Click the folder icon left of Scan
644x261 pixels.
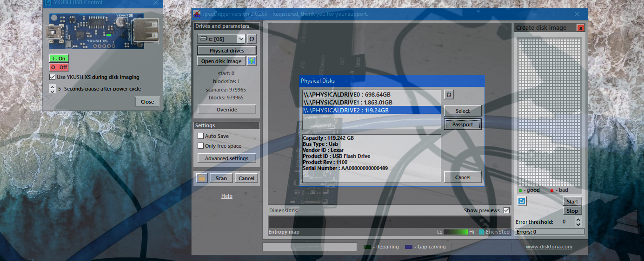[201, 178]
